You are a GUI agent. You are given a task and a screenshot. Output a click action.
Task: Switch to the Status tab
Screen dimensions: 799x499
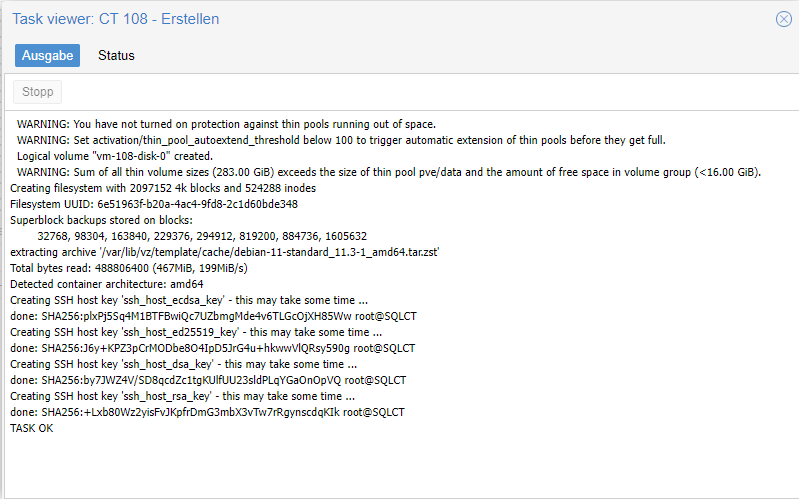(116, 56)
